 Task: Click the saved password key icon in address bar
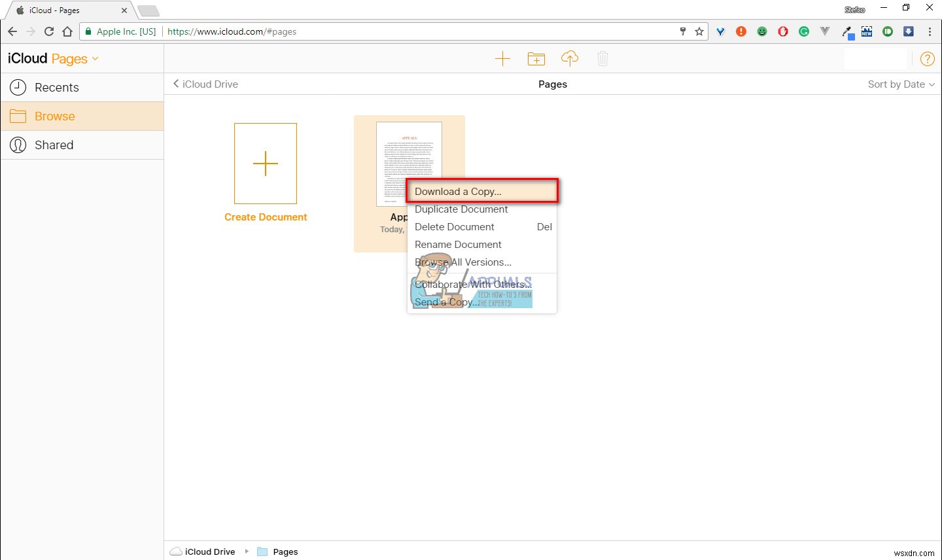click(683, 31)
